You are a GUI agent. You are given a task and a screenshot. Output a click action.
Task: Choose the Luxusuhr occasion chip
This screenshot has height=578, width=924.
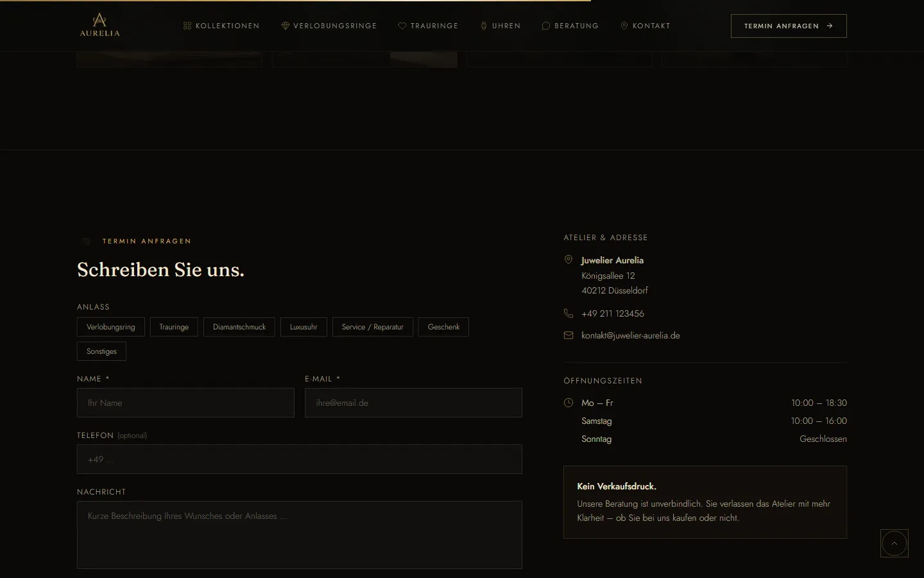[x=304, y=327]
